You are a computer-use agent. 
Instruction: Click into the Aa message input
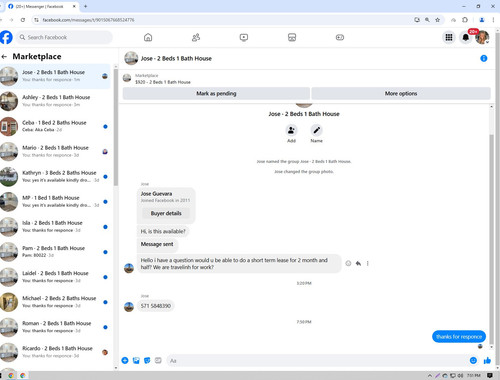[x=317, y=361]
